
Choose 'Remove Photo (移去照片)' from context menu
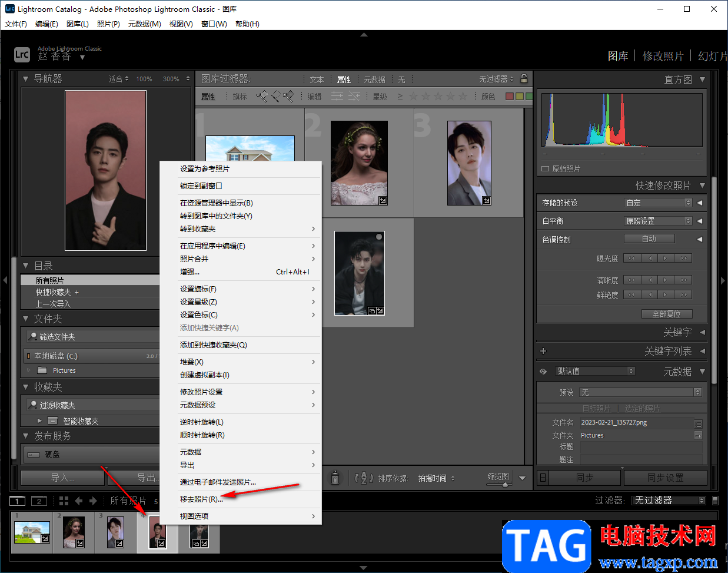(201, 499)
